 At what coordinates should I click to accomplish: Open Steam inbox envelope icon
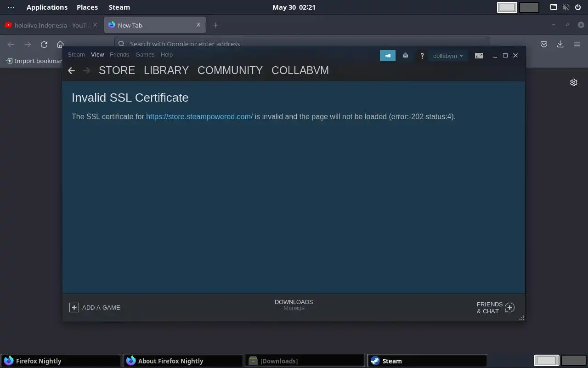click(405, 55)
